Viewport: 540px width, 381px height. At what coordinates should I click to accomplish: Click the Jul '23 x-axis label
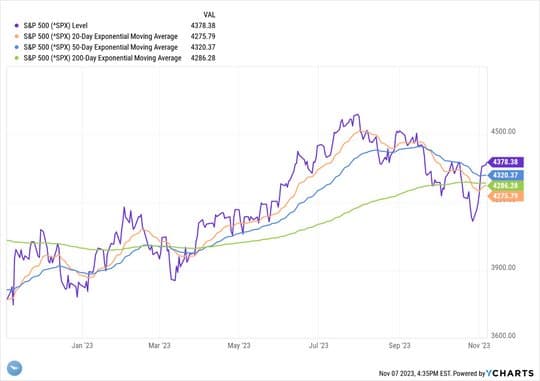(x=319, y=345)
